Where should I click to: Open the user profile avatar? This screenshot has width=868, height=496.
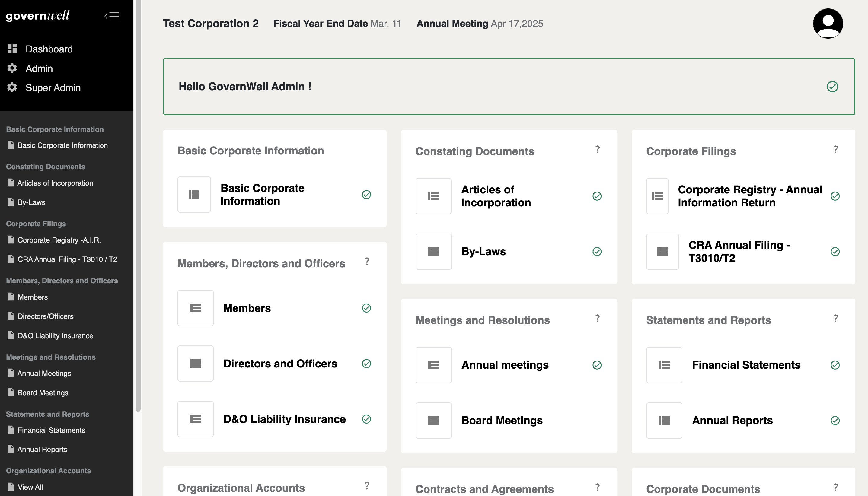tap(828, 24)
